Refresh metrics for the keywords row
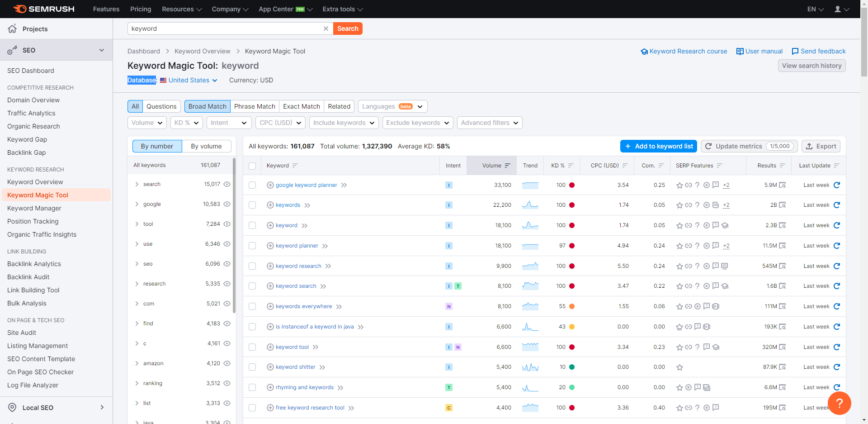 pos(837,205)
